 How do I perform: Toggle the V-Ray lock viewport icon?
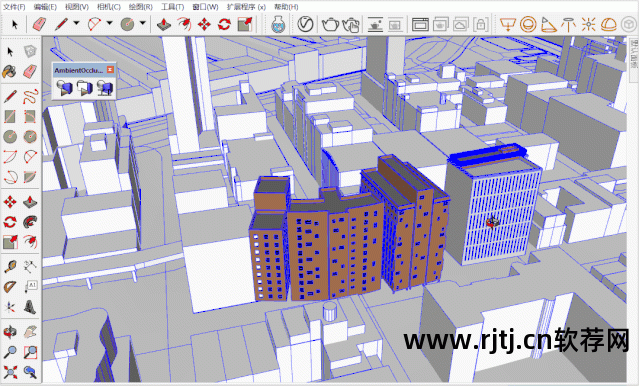(481, 24)
